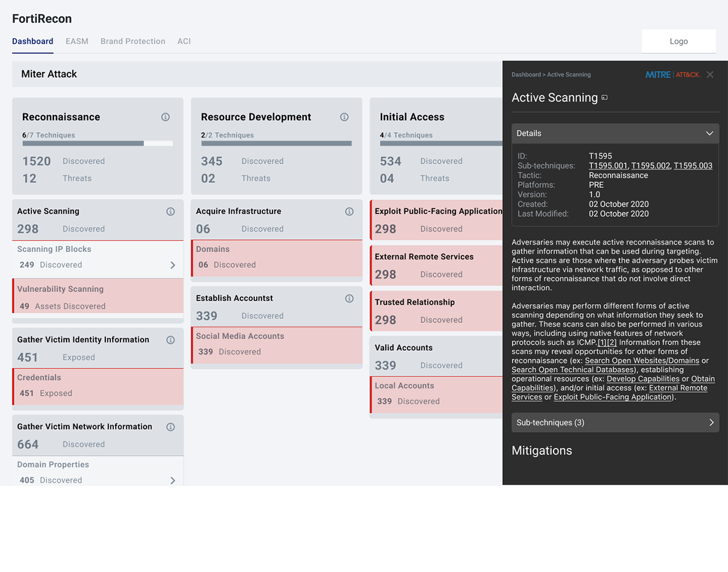Click the icon next to Active Scanning title
This screenshot has height=572, width=728.
pos(604,98)
